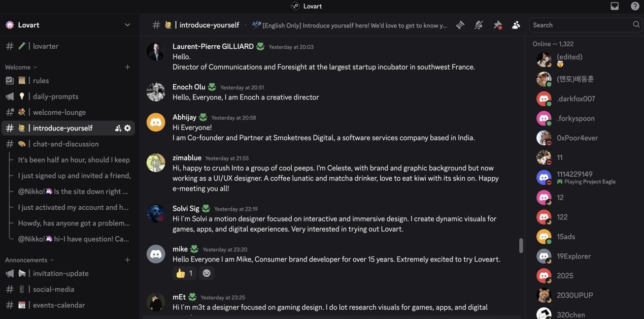
Task: Toggle thumbs up reaction on mike's message
Action: point(185,273)
